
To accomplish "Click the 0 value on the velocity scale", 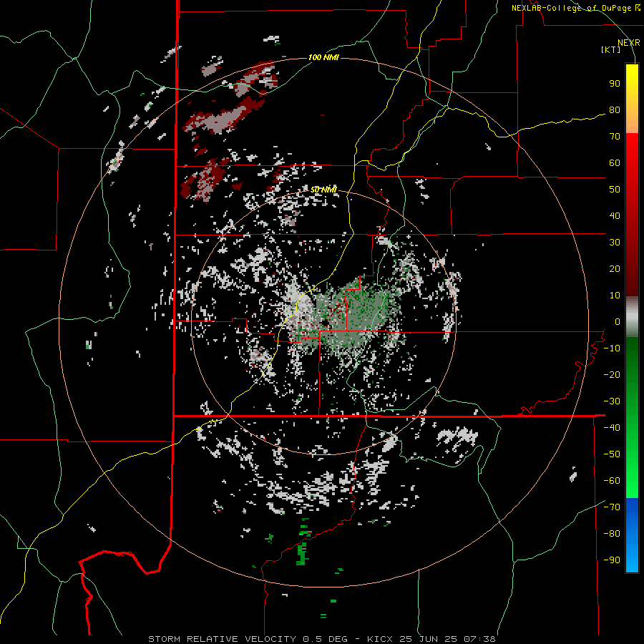I will (618, 322).
